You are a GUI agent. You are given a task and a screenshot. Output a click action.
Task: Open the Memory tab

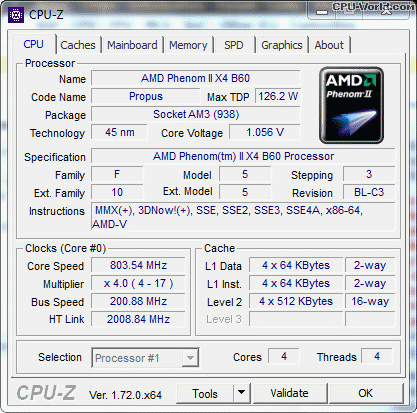[x=188, y=45]
